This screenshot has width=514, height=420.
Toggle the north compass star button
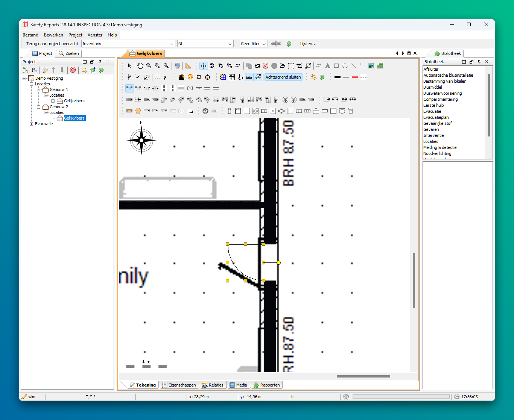pos(258,77)
